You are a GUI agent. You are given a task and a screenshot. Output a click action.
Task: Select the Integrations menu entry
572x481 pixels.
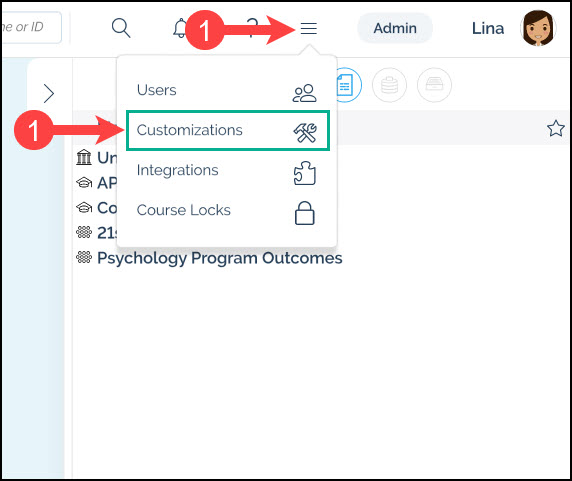point(227,171)
